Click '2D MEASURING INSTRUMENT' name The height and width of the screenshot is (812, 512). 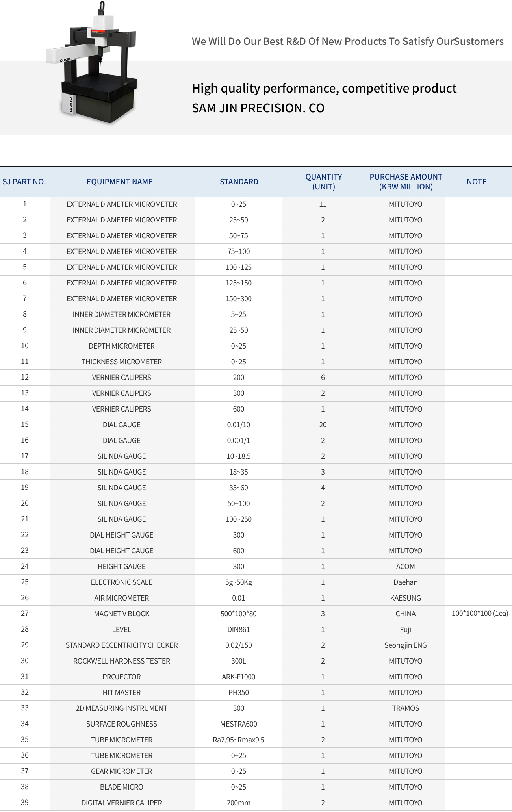click(122, 708)
